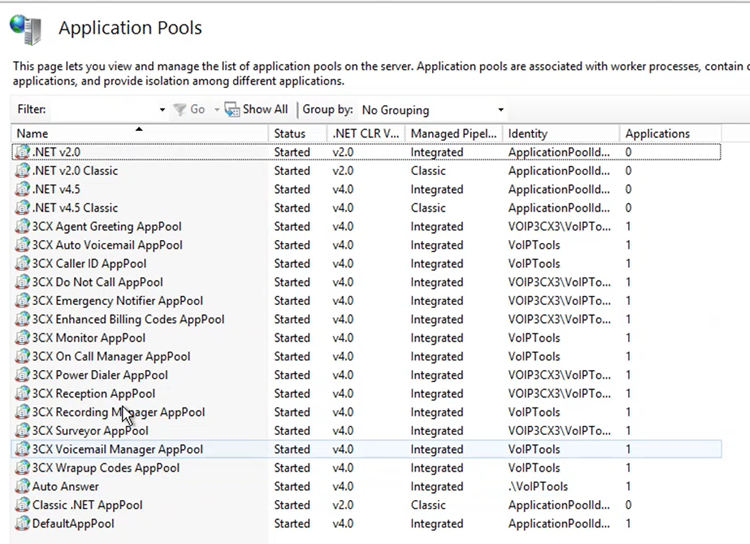750x544 pixels.
Task: Click the 3CX Surveyor AppPool icon
Action: click(x=22, y=431)
